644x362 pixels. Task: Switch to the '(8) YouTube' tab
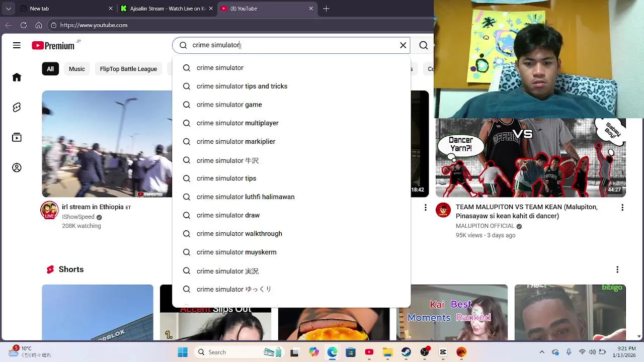click(x=267, y=9)
